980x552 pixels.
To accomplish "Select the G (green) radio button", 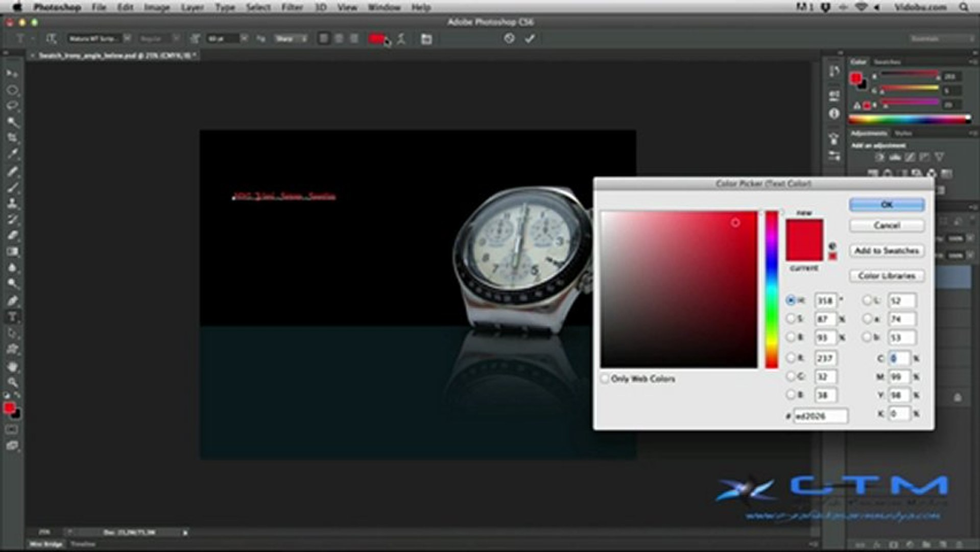I will coord(791,377).
